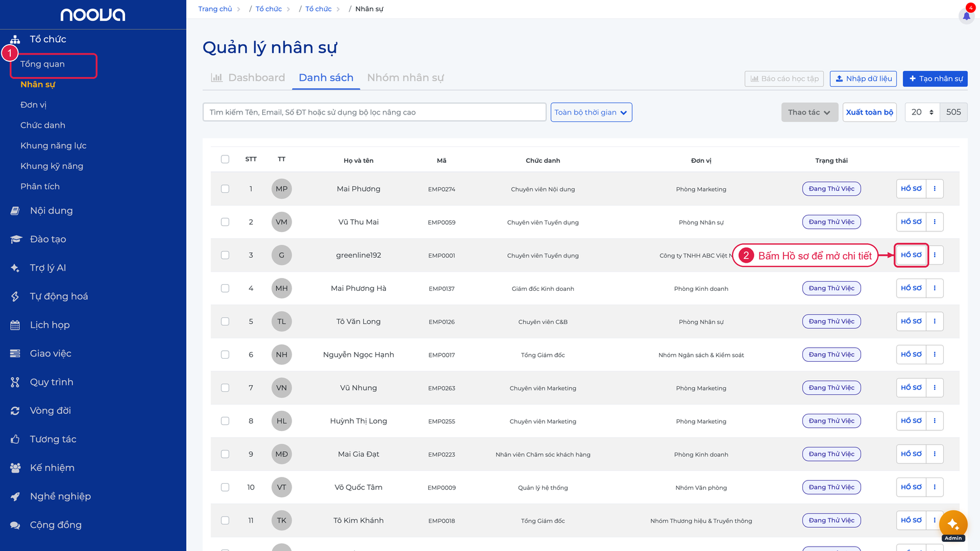Screen dimensions: 980x551
Task: Open the Kế nhiệm sidebar section
Action: point(52,468)
